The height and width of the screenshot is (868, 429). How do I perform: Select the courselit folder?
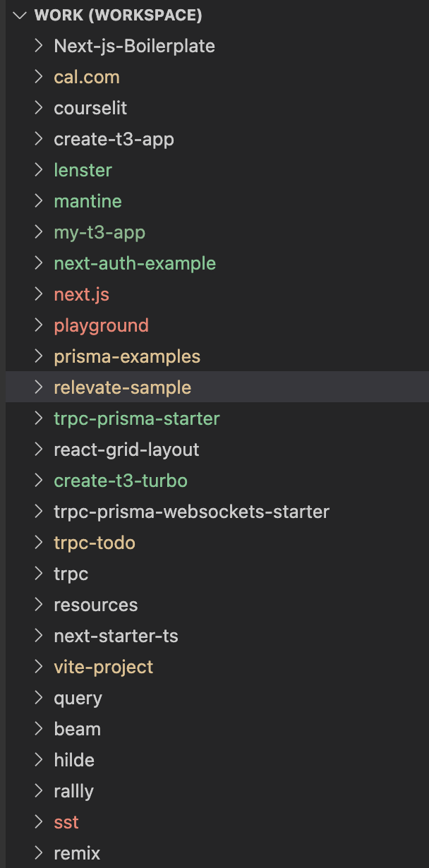click(x=90, y=108)
